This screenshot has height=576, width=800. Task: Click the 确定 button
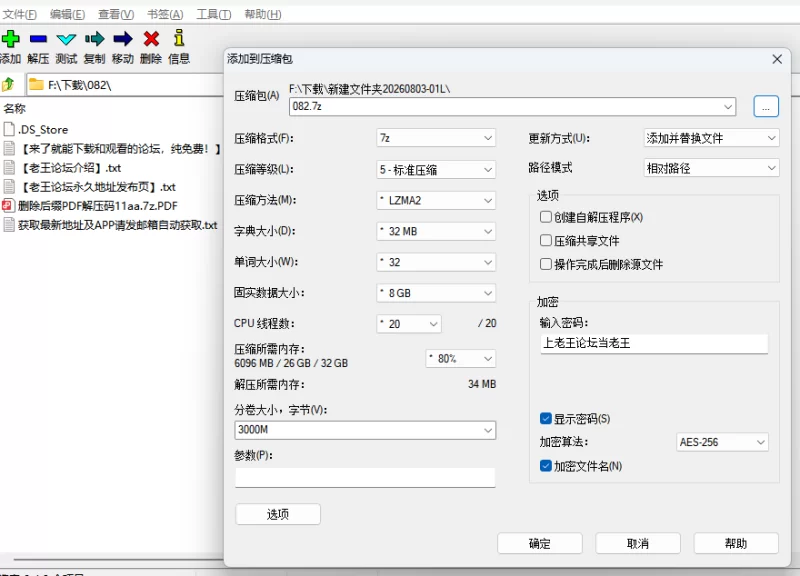pos(540,543)
